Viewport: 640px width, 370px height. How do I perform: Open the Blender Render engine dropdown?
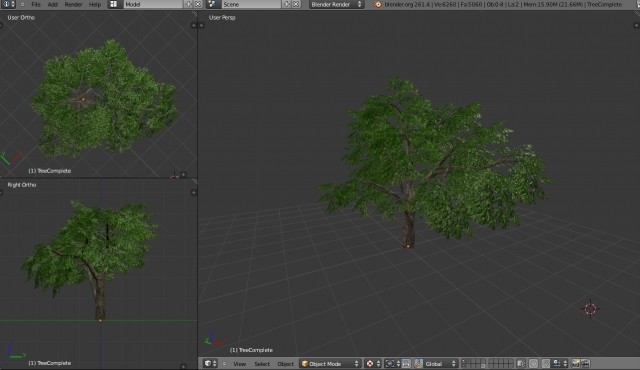pos(336,4)
